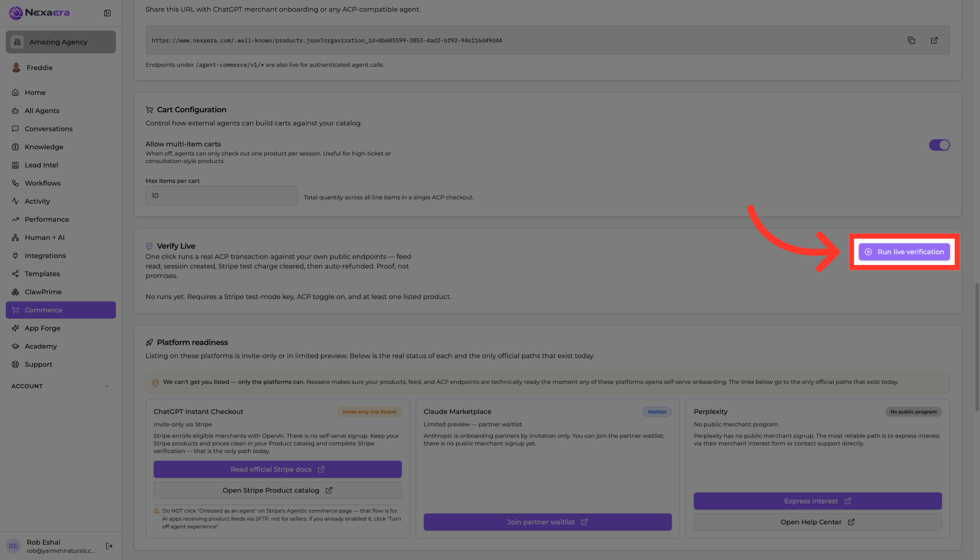Click the Support lifebuoy icon in the sidebar
The width and height of the screenshot is (980, 560).
click(x=15, y=364)
